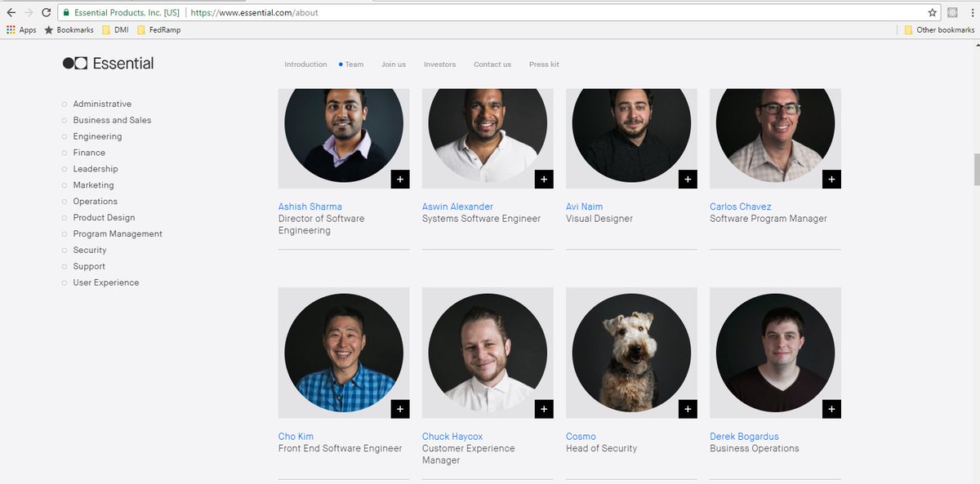Open Avi Naim's name link

pyautogui.click(x=584, y=206)
